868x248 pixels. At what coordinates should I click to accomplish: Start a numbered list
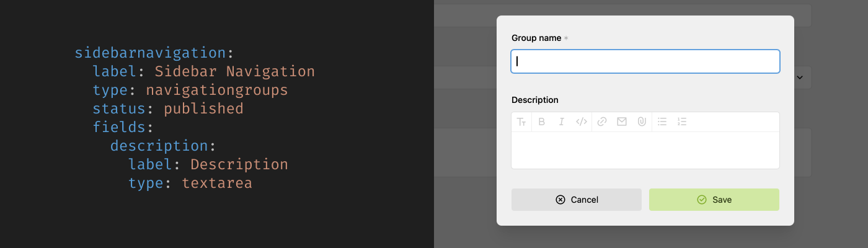682,122
